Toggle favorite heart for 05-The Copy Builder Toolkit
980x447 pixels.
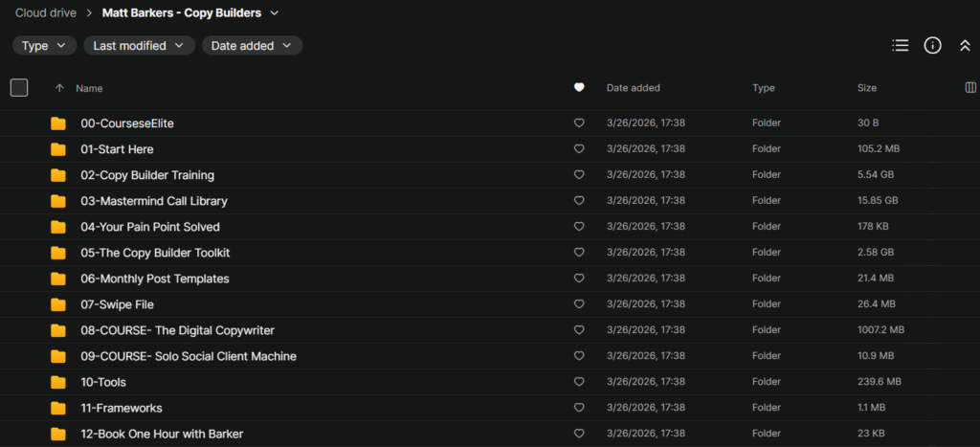[579, 253]
